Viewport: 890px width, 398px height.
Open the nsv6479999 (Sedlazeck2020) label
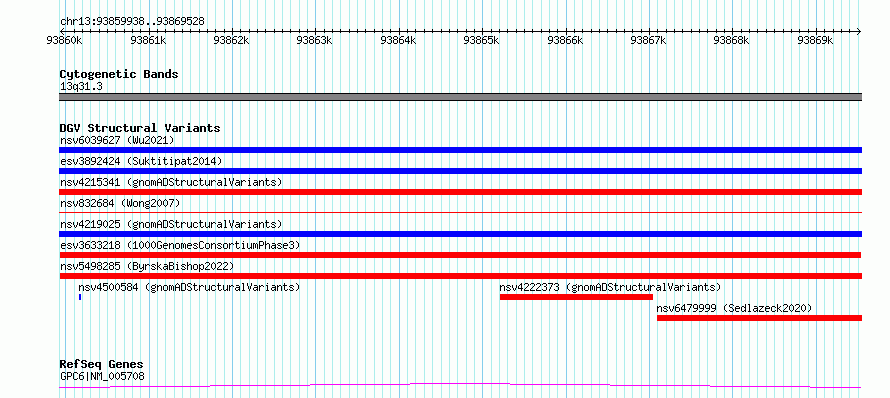(734, 308)
